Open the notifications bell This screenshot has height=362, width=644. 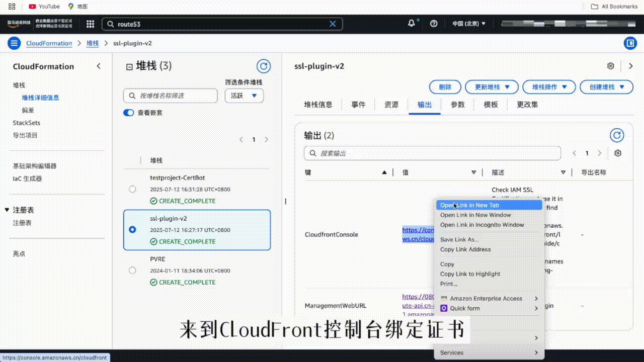point(412,23)
